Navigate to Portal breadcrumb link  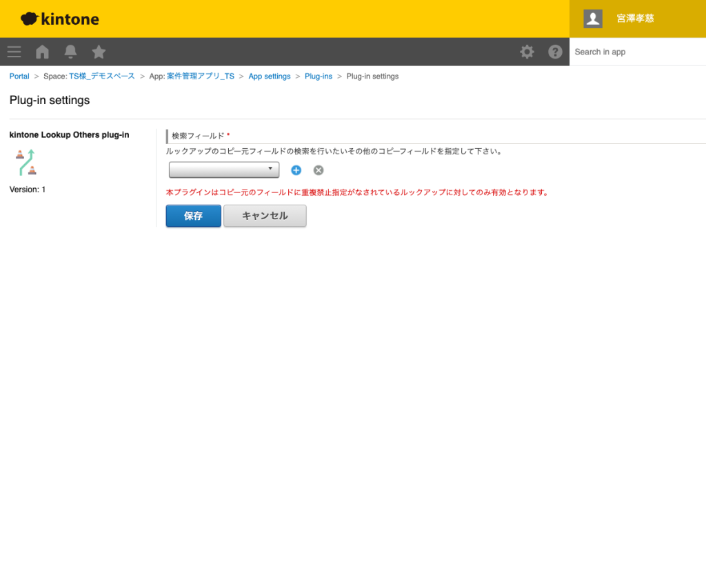(x=19, y=77)
